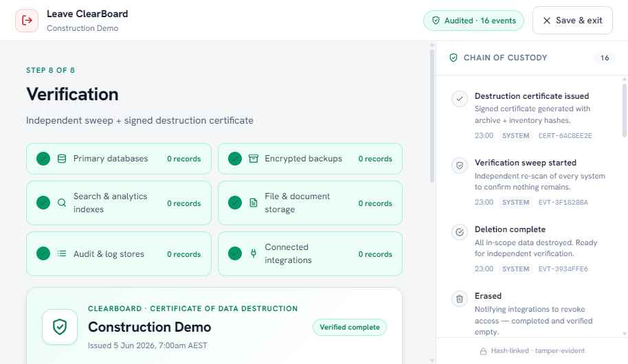This screenshot has width=628, height=364.
Task: Click the red leave/exit icon beside Leave ClearBoard
Action: (27, 21)
